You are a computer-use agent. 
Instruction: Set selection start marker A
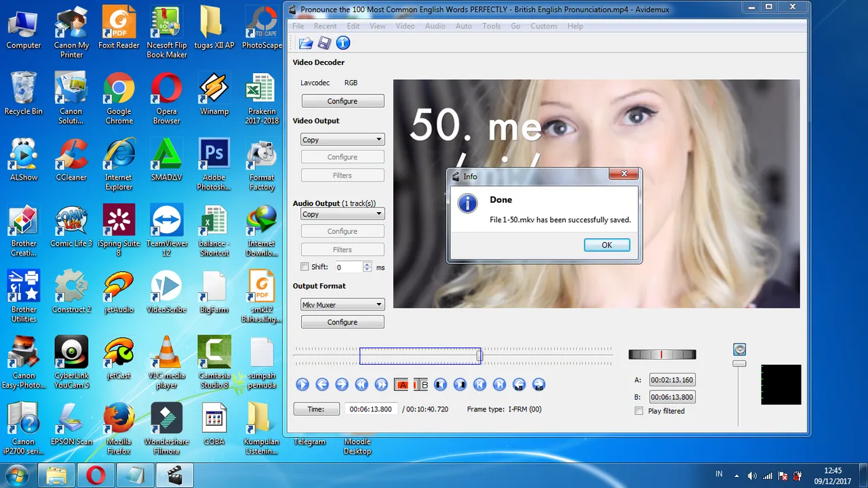[x=401, y=384]
